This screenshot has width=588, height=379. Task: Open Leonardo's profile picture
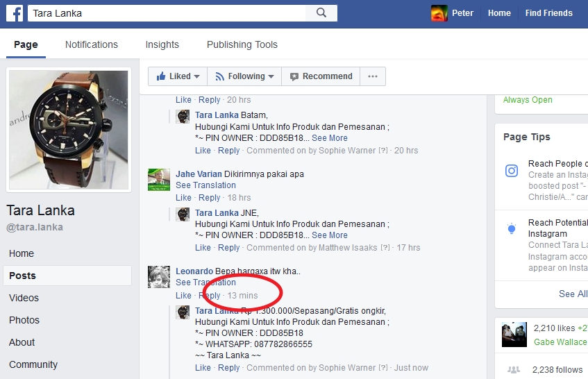click(x=158, y=277)
